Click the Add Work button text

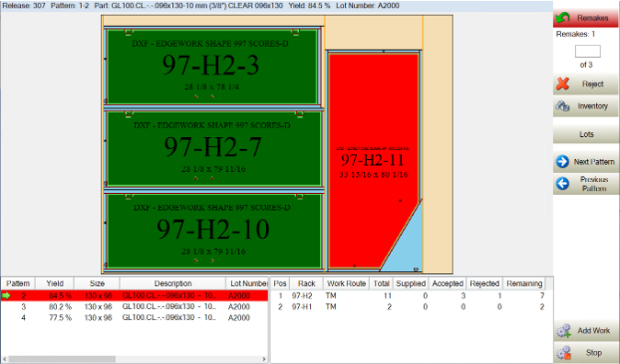tap(593, 330)
